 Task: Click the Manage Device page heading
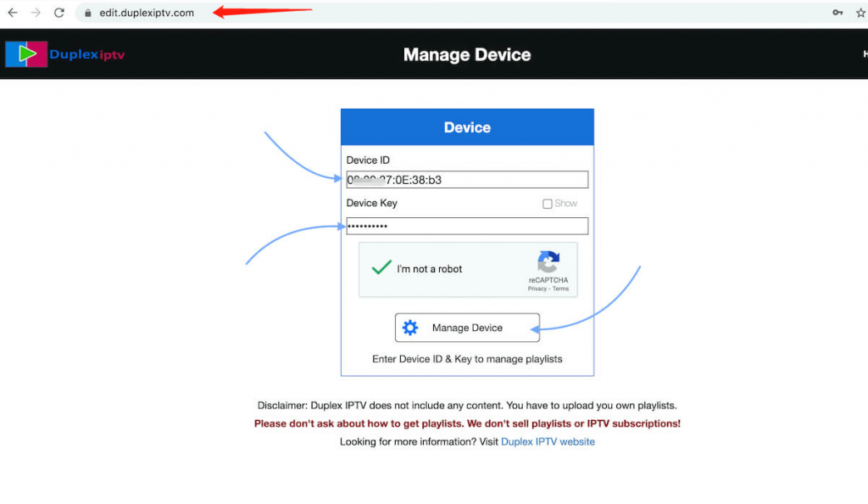467,54
